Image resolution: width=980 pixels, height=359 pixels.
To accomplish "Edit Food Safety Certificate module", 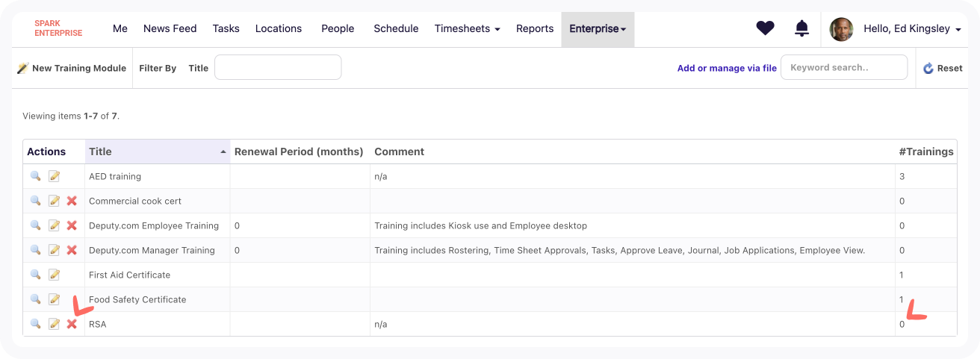I will tap(54, 299).
